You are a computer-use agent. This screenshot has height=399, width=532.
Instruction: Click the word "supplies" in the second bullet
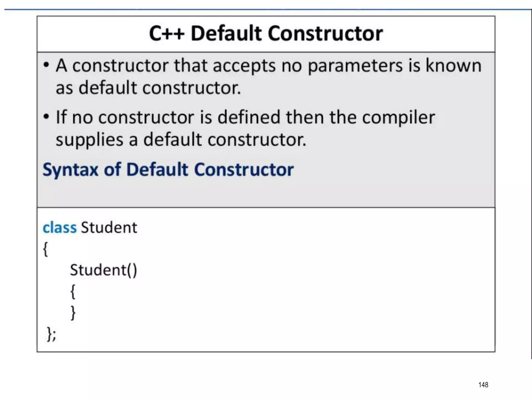point(89,140)
